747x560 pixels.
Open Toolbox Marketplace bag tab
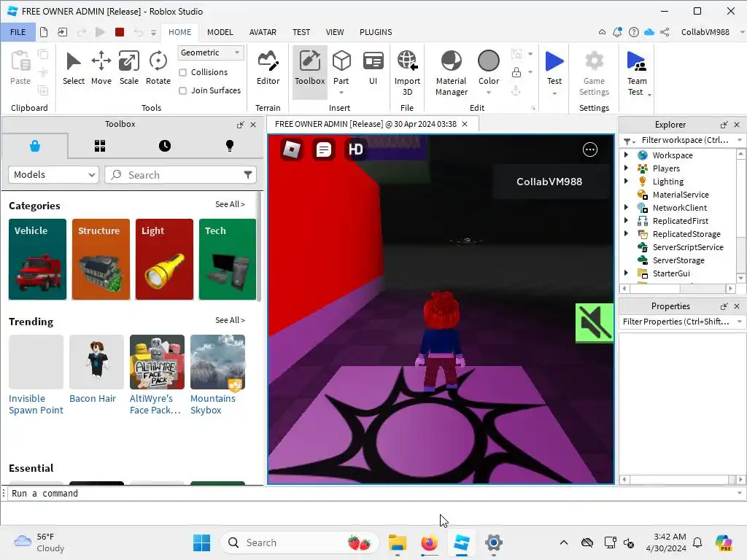[35, 146]
